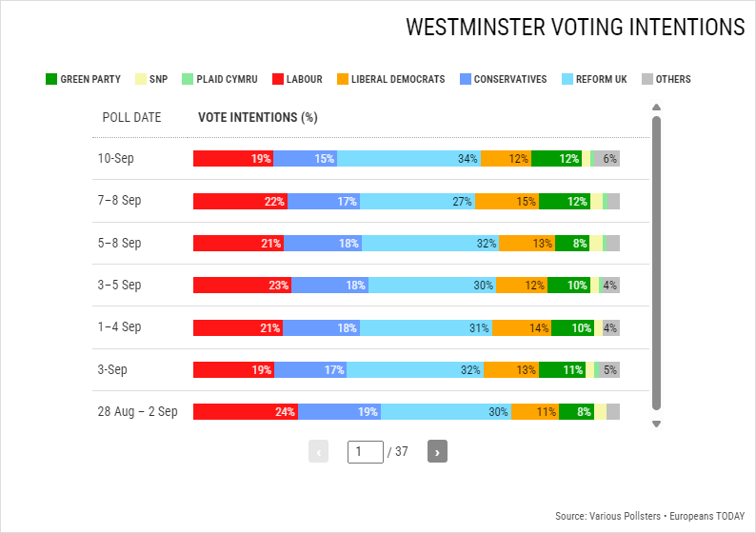Image resolution: width=756 pixels, height=533 pixels.
Task: Go to previous page of polls
Action: (x=318, y=451)
